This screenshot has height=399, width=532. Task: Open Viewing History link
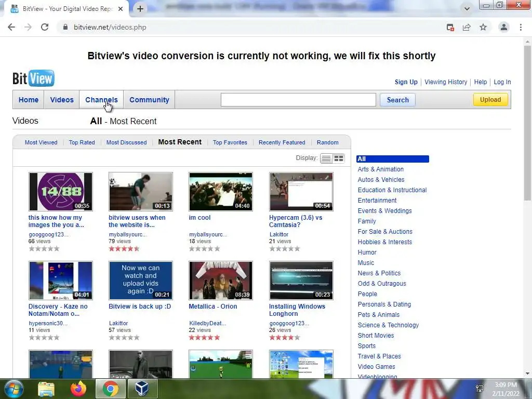click(x=446, y=82)
